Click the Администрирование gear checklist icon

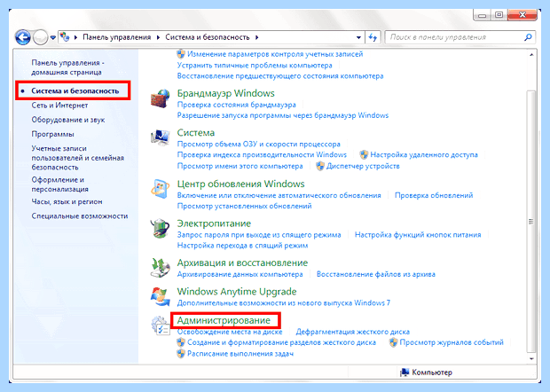point(161,325)
